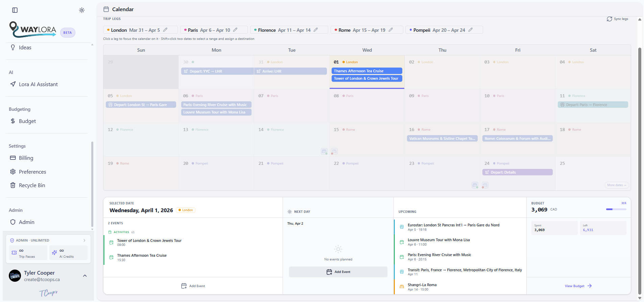Click the Trip Passes tile

pyautogui.click(x=28, y=253)
